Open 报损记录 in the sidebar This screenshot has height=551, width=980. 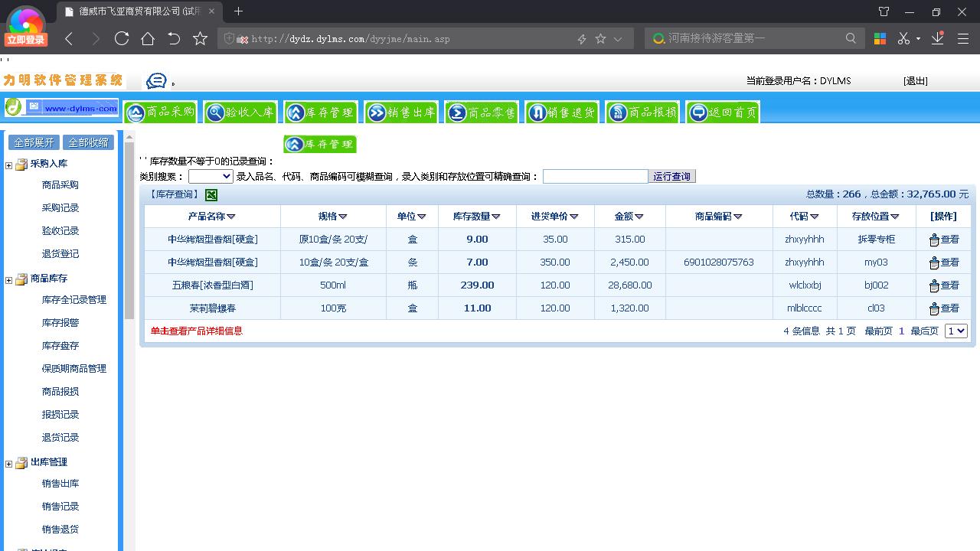coord(60,415)
